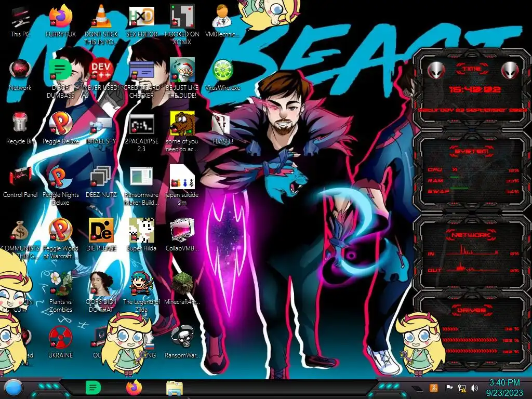Image resolution: width=532 pixels, height=399 pixels.
Task: Open Ransomware Maker Build shortcut
Action: click(141, 185)
